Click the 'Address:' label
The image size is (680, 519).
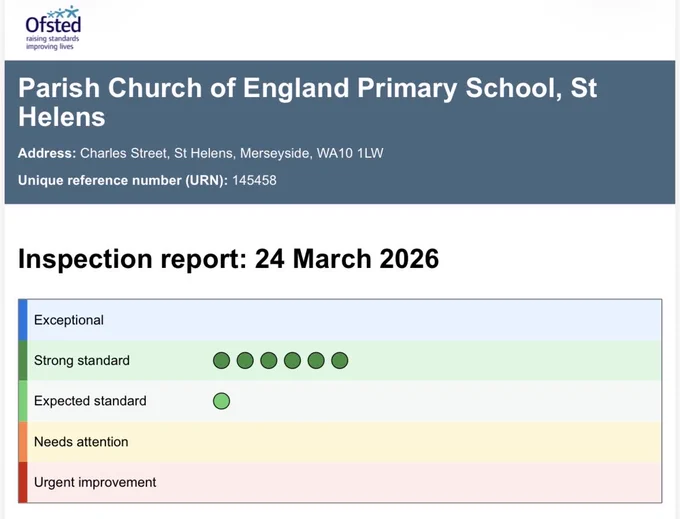[x=47, y=153]
